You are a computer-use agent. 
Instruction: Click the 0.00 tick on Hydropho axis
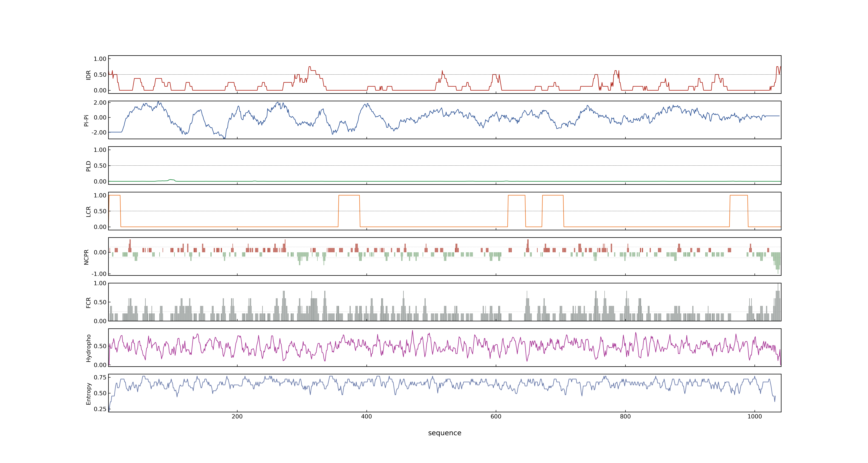click(x=100, y=365)
